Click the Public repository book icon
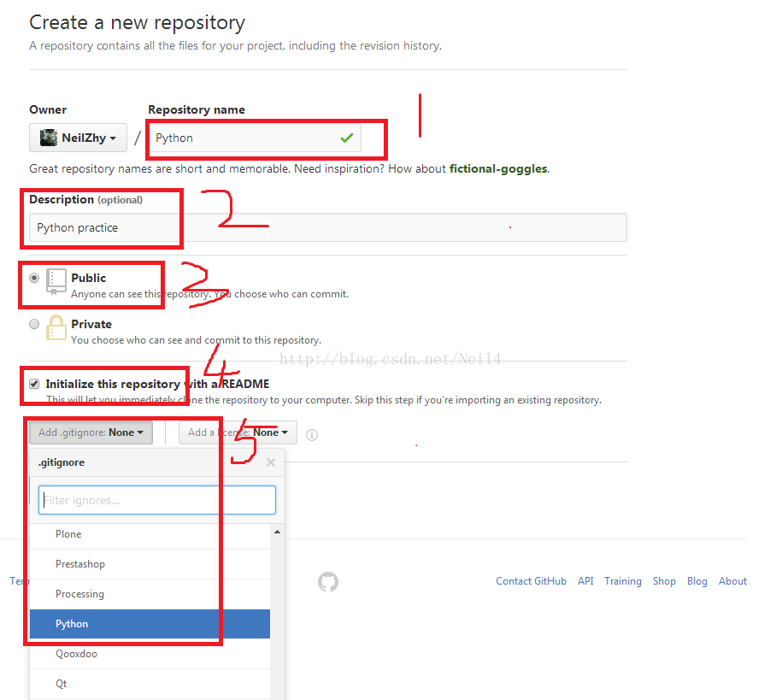Screen dimensions: 764x700 [x=56, y=282]
